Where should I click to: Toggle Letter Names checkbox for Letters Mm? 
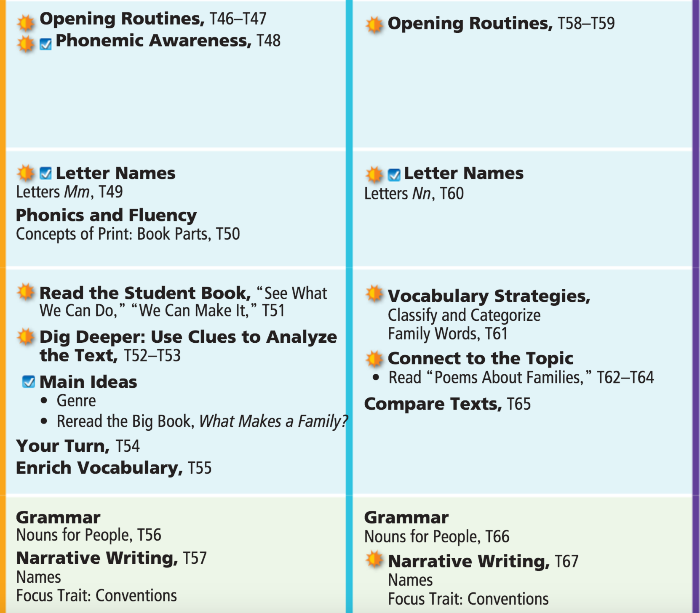point(45,173)
